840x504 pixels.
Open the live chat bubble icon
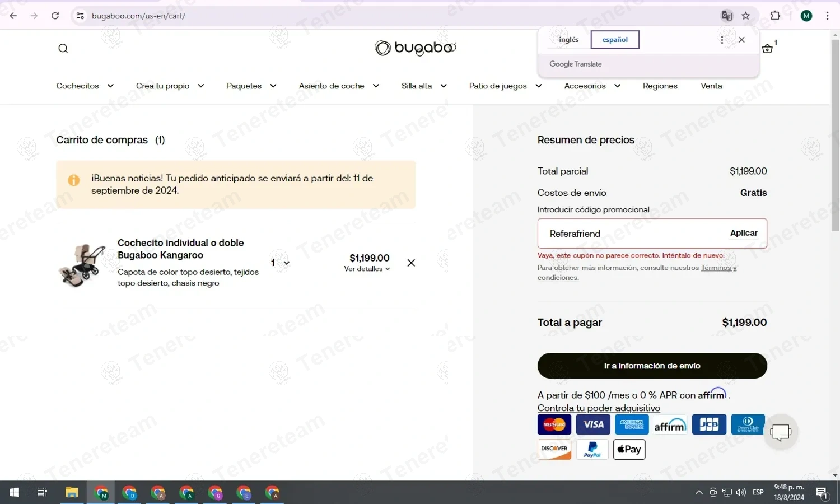click(781, 432)
